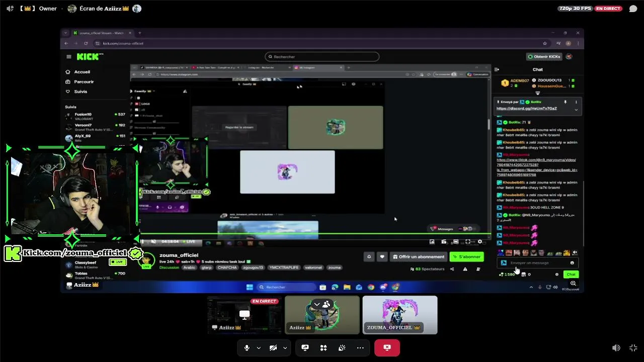Open Kick player settings gear icon
This screenshot has height=362, width=644.
(479, 242)
